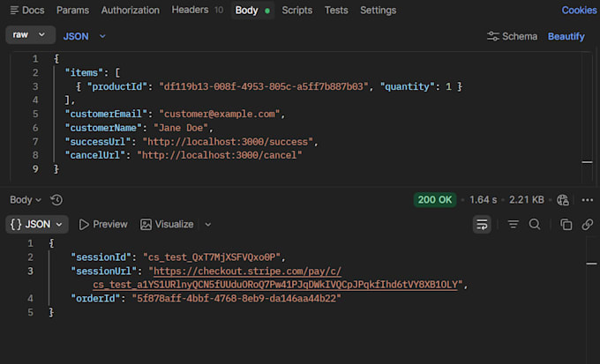Click the Preview play icon
The width and height of the screenshot is (600, 364).
tap(84, 225)
